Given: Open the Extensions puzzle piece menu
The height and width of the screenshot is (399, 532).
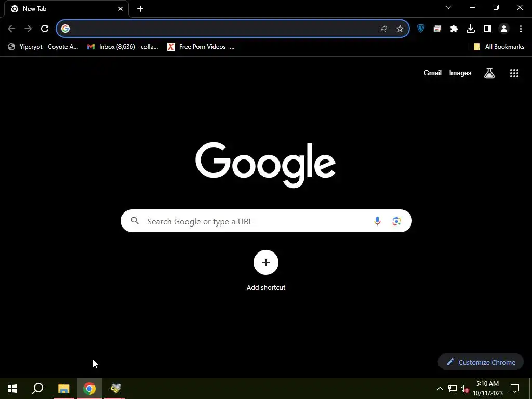Looking at the screenshot, I should click(454, 29).
